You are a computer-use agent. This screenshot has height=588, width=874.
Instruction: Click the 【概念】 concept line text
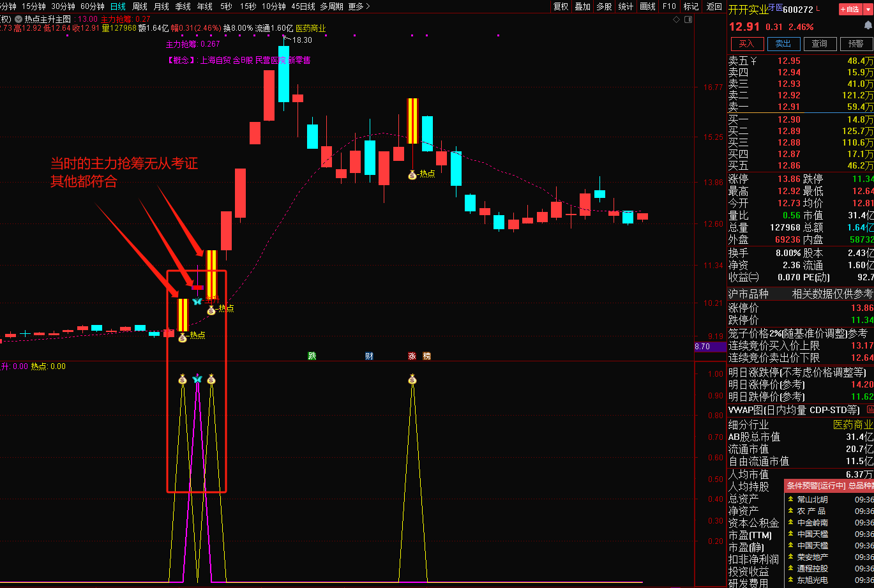coord(239,60)
